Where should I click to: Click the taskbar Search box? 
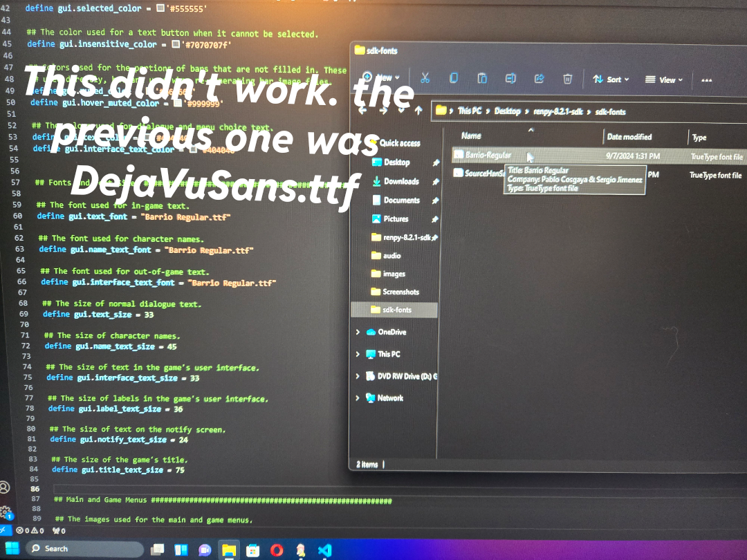click(x=85, y=549)
